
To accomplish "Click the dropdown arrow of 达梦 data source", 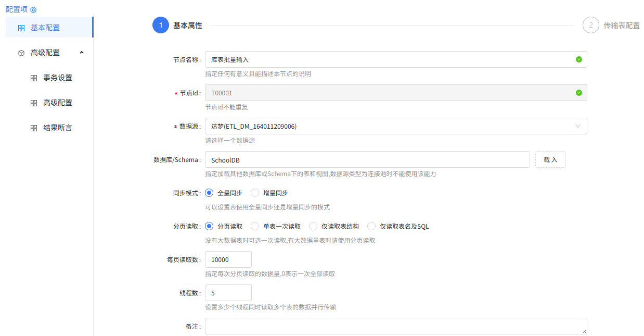I will [577, 126].
